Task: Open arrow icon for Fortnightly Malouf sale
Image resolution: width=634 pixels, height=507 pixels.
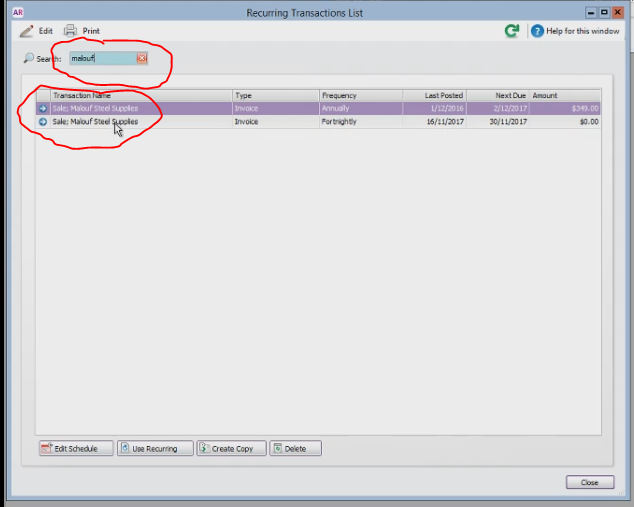Action: point(43,122)
